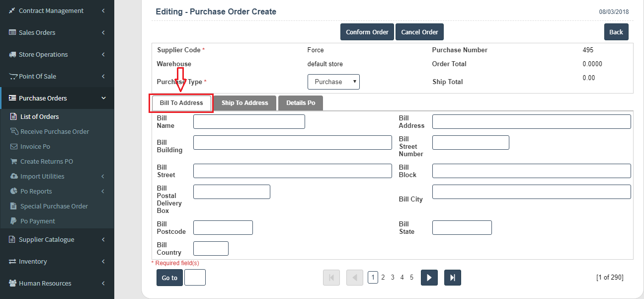Viewport: 644px width, 299px height.
Task: Expand the Supplier Catalogue menu
Action: [103, 239]
